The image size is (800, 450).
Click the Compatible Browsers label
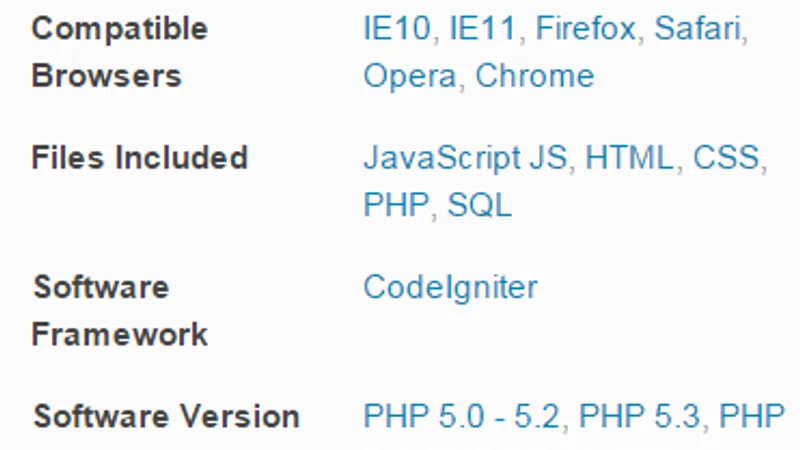tap(119, 52)
